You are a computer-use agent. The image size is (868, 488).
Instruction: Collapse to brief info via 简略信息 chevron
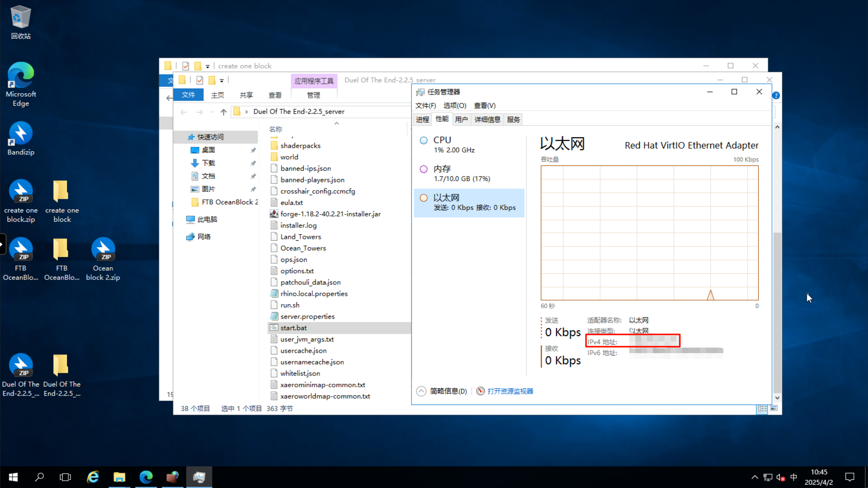point(421,391)
